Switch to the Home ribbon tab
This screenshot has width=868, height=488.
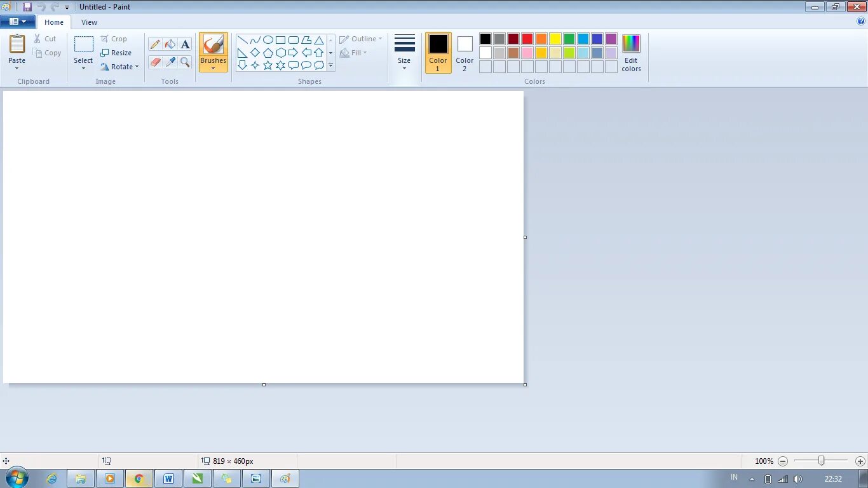coord(54,22)
